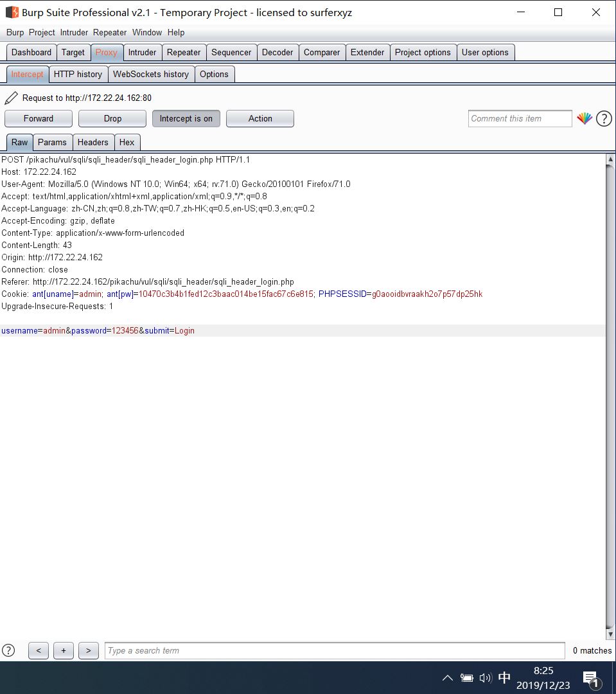616x694 pixels.
Task: Click the PHPSESSID cookie value
Action: 427,294
